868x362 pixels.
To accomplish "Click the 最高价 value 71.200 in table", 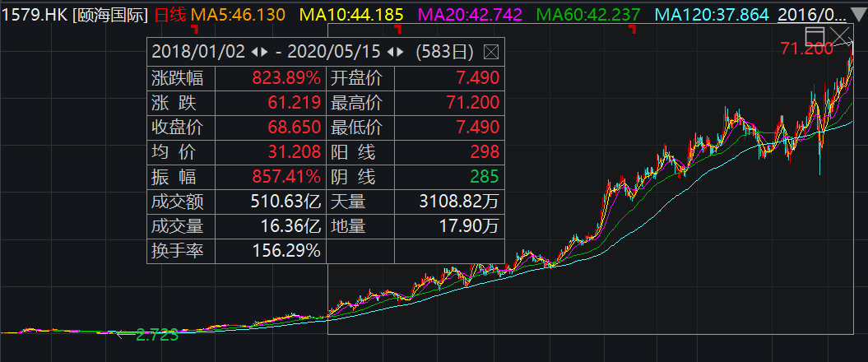I will tap(471, 103).
